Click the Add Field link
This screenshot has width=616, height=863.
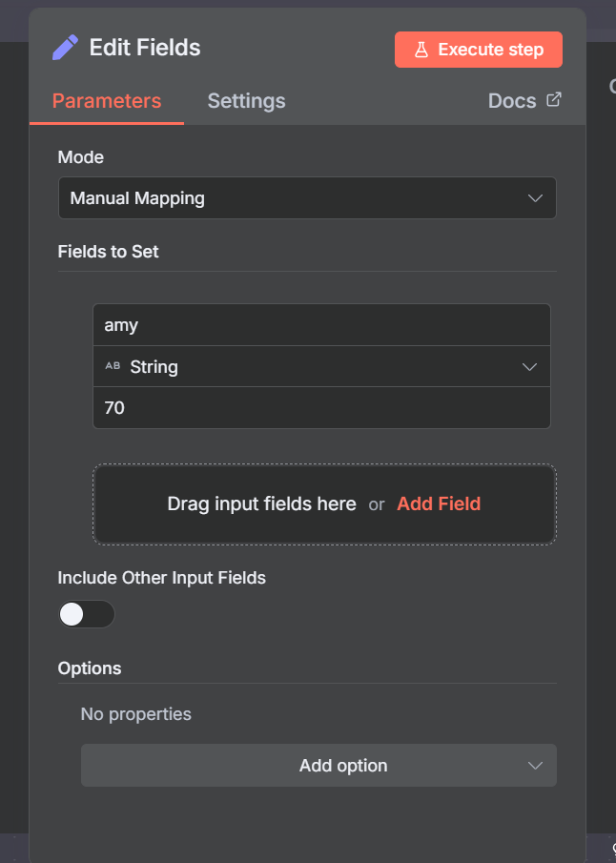[x=439, y=504]
